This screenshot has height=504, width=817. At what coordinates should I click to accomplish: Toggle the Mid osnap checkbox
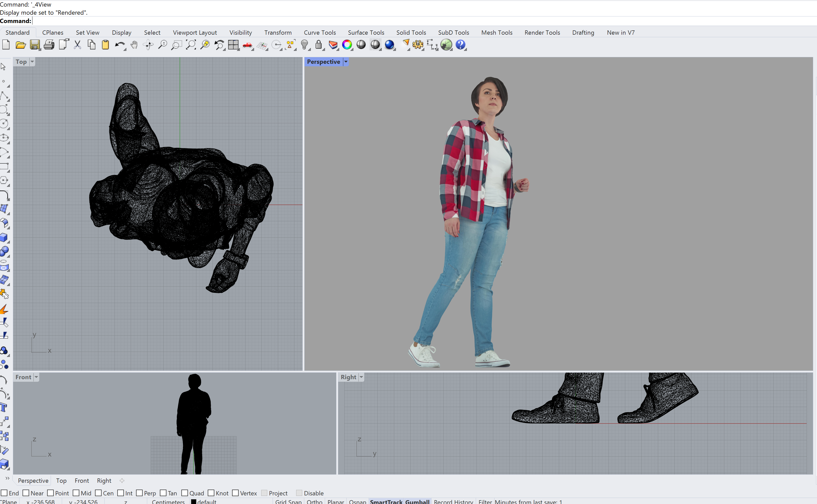(76, 493)
